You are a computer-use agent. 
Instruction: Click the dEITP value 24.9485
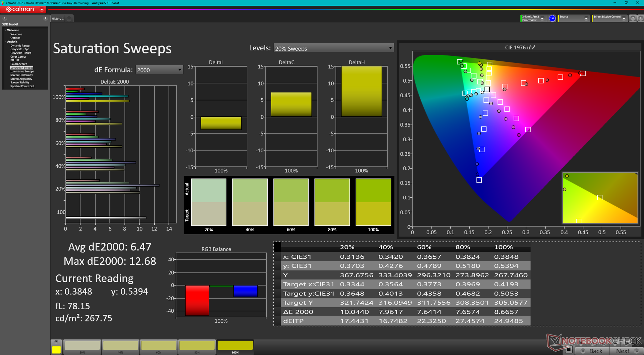(x=508, y=321)
